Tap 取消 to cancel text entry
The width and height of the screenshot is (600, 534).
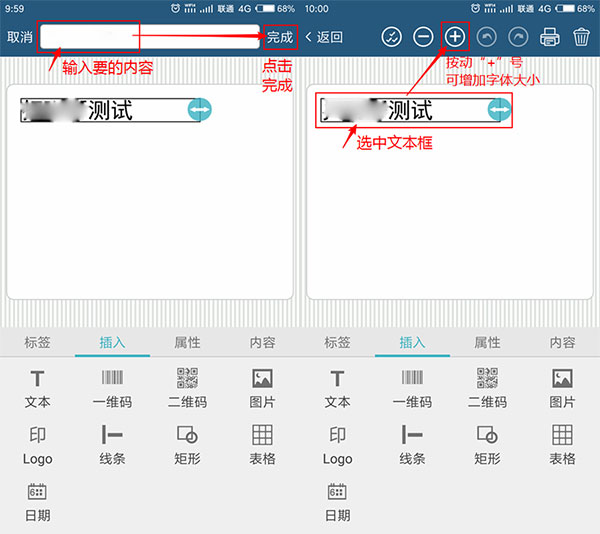[19, 37]
